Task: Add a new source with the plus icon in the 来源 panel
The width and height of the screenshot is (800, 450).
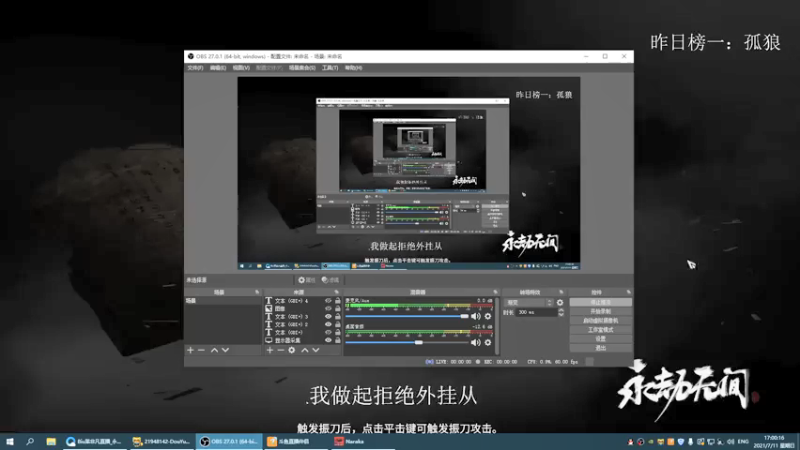Action: (x=270, y=350)
